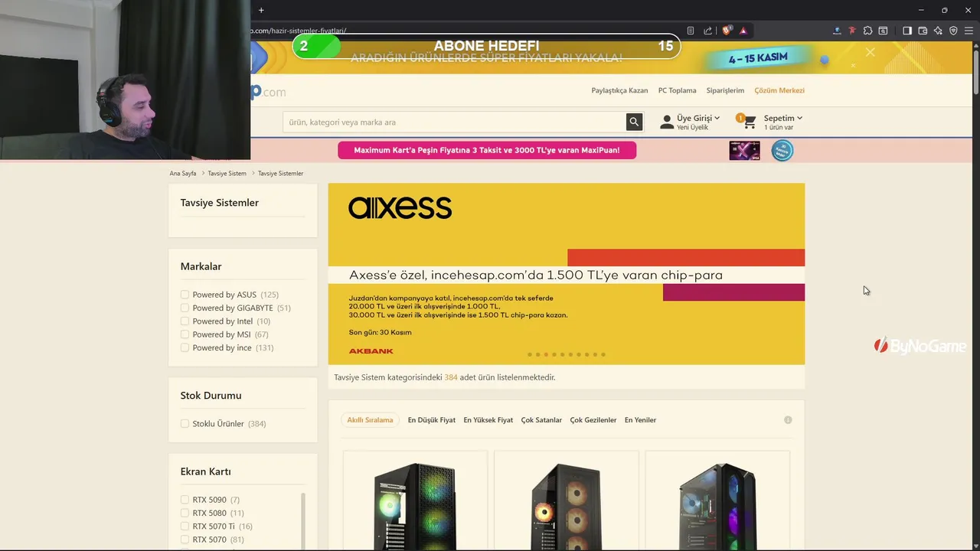The height and width of the screenshot is (551, 980).
Task: Click the product search input field
Action: [454, 122]
